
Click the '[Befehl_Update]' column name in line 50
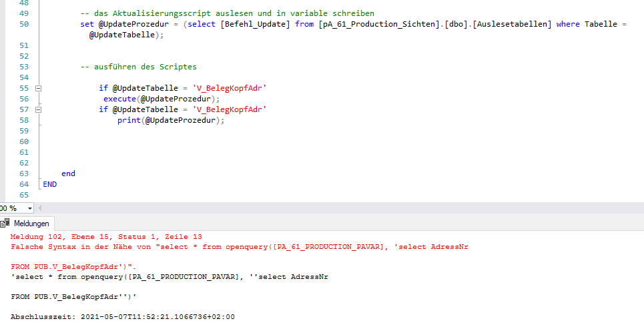click(x=256, y=24)
